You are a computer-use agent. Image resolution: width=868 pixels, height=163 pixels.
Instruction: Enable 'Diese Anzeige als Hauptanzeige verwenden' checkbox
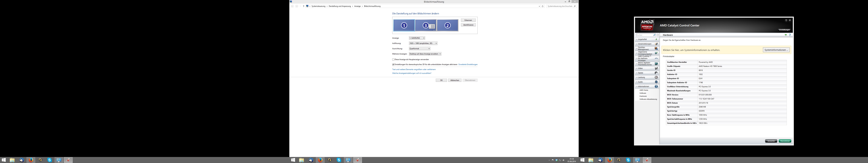(x=393, y=59)
